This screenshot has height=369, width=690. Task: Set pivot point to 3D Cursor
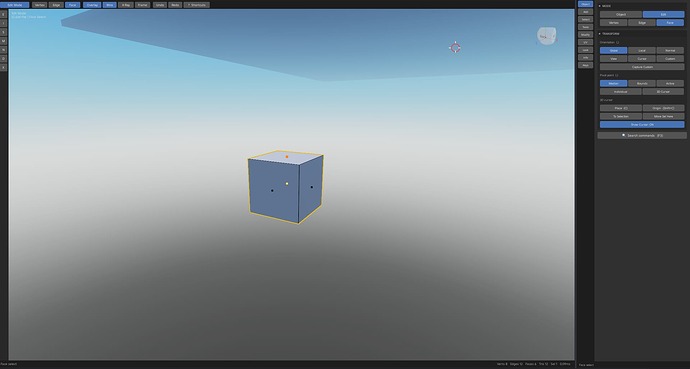point(664,91)
